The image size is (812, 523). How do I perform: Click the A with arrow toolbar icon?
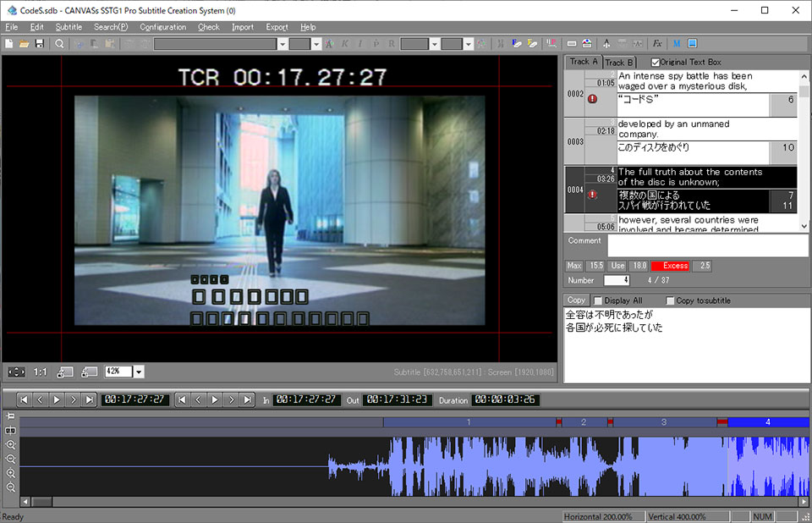(x=606, y=44)
